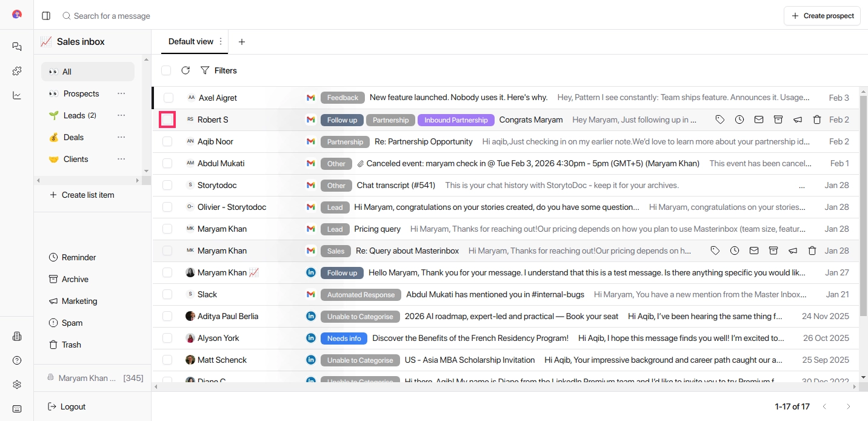The image size is (868, 421).
Task: Open the Default view options menu
Action: pyautogui.click(x=219, y=41)
